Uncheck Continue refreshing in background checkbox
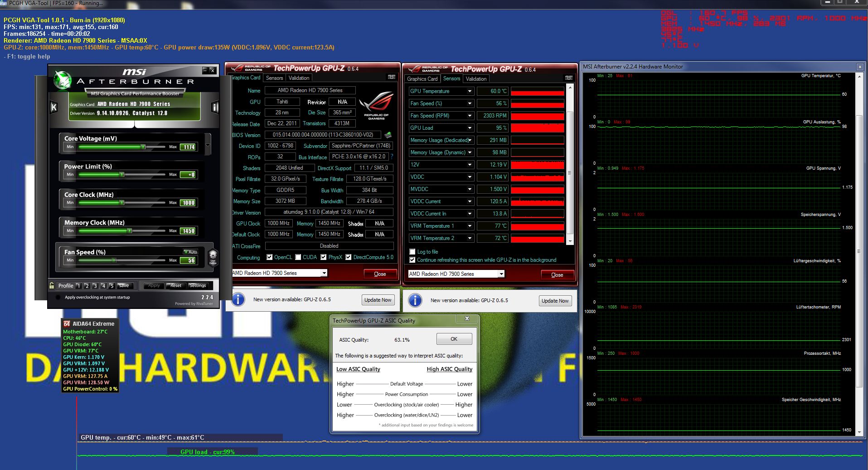868x470 pixels. point(412,260)
